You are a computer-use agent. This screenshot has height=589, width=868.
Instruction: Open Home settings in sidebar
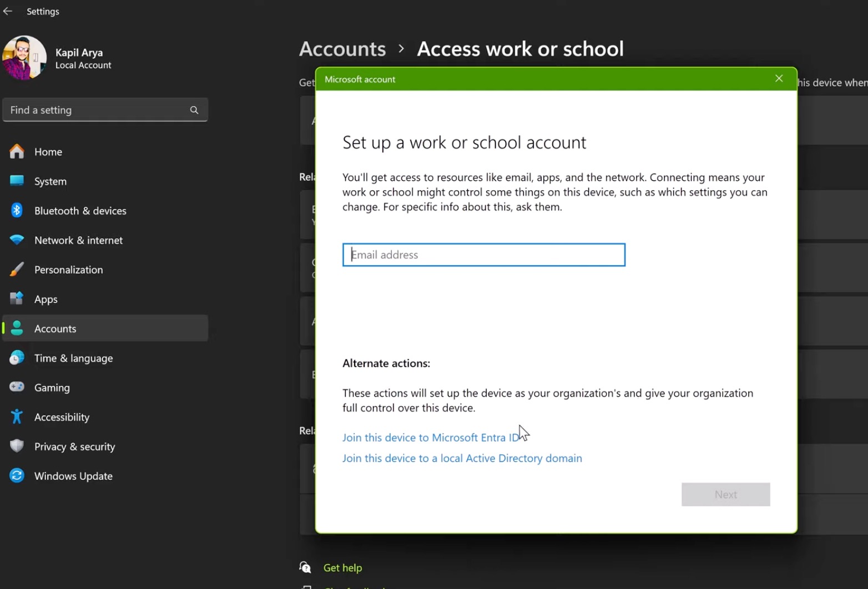coord(48,151)
